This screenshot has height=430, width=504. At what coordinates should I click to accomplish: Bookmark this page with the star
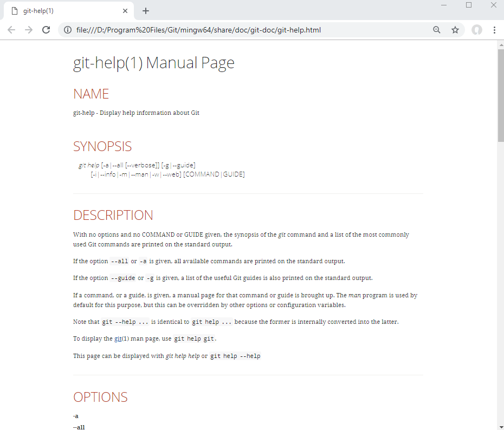[x=455, y=30]
